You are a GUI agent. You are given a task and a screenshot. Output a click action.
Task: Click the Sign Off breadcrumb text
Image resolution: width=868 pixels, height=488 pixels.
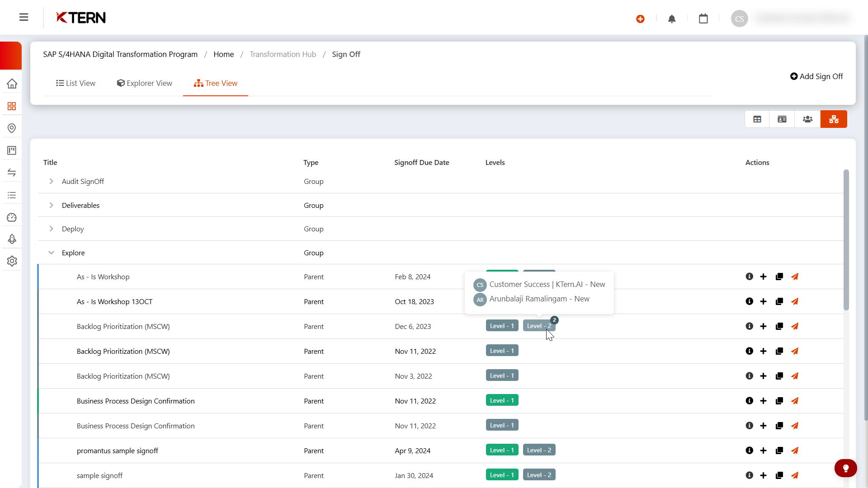[x=346, y=54]
